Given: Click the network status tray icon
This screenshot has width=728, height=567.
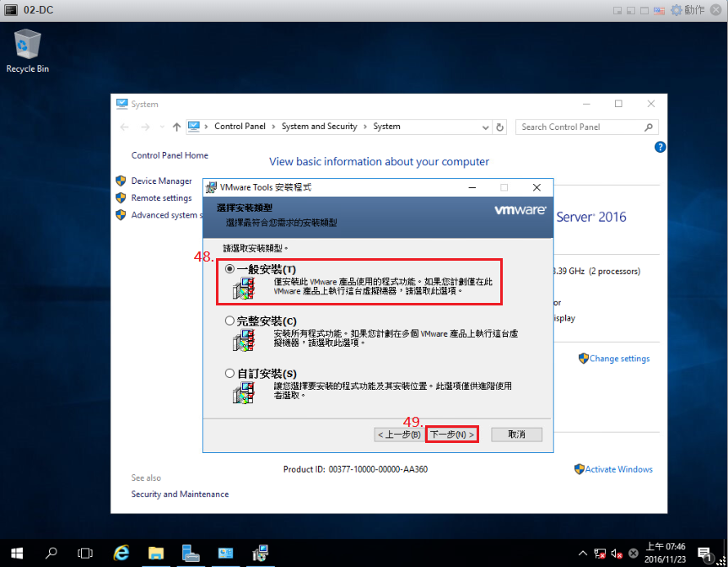Looking at the screenshot, I should coord(600,553).
